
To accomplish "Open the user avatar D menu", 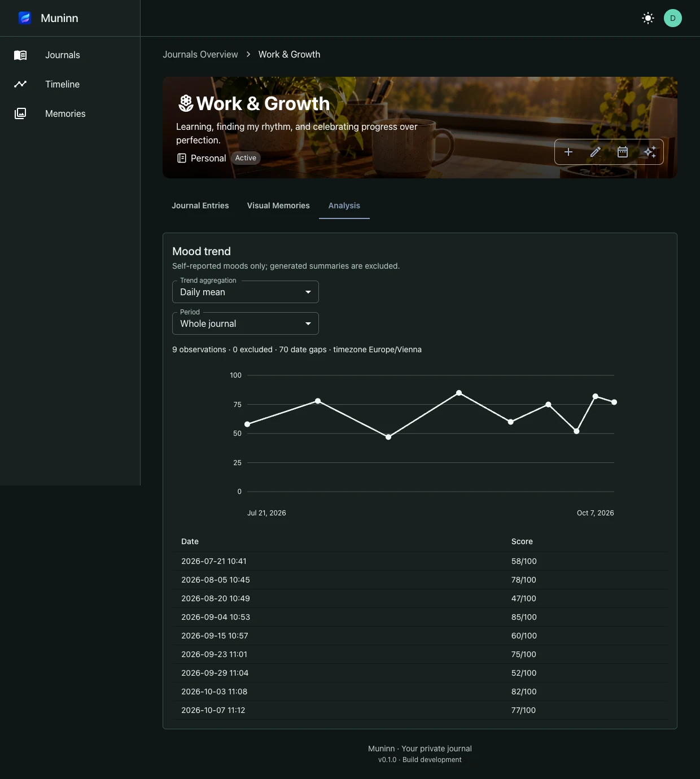I will click(x=673, y=18).
